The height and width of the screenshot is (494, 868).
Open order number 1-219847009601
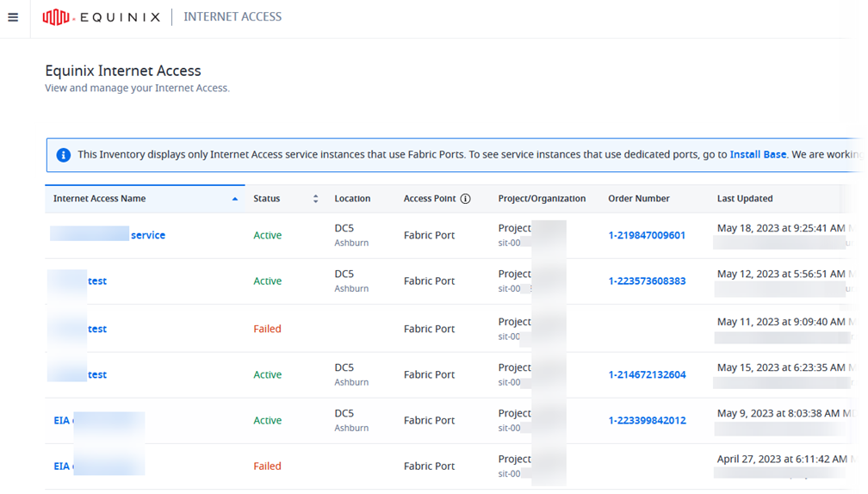pyautogui.click(x=647, y=235)
